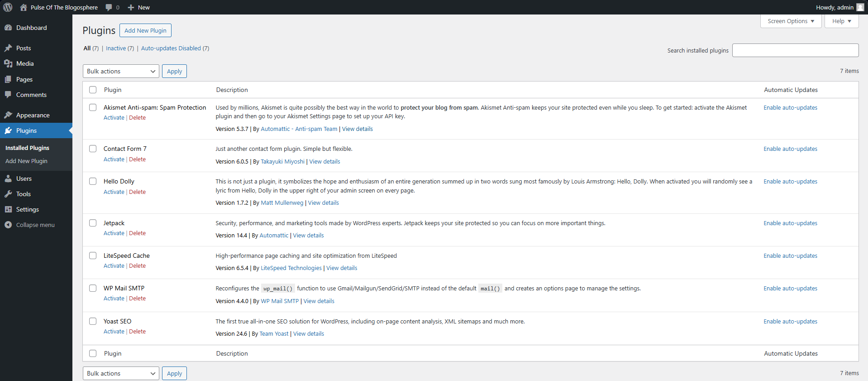This screenshot has height=381, width=868.
Task: Click the Posts pushpin icon
Action: (x=8, y=48)
